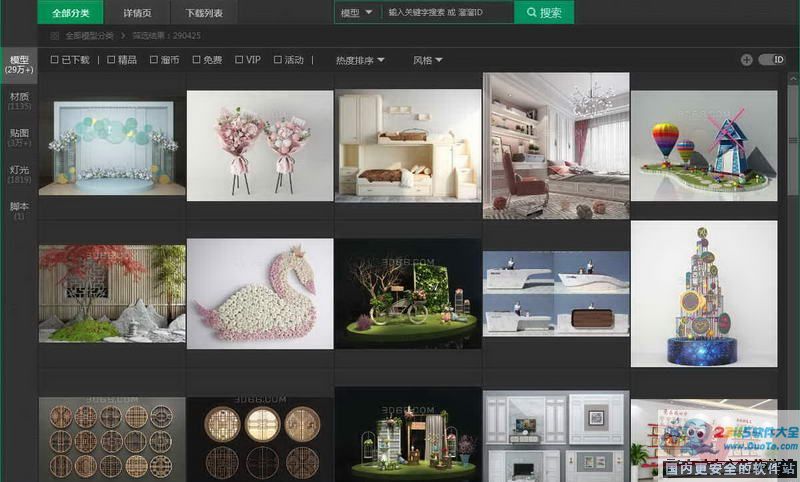
Task: Click the grid icon before 全部模型分类
Action: (x=55, y=35)
